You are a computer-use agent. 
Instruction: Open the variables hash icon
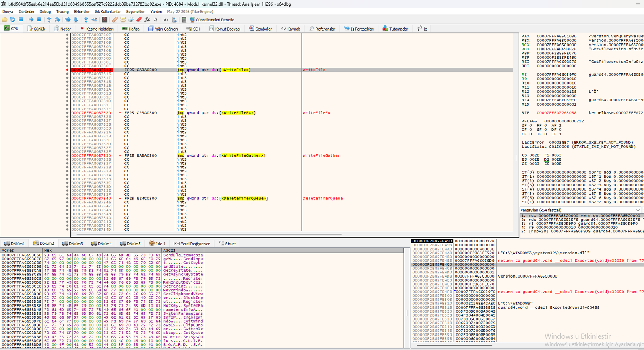pyautogui.click(x=155, y=19)
